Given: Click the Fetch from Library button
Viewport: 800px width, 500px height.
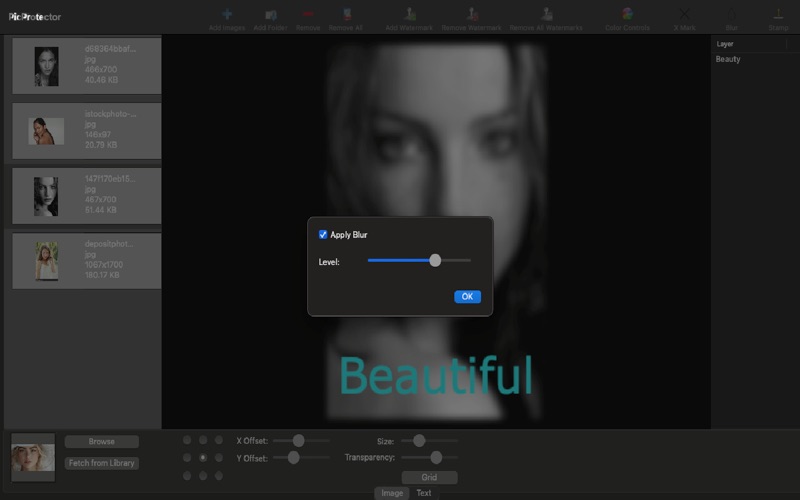Looking at the screenshot, I should pos(101,463).
